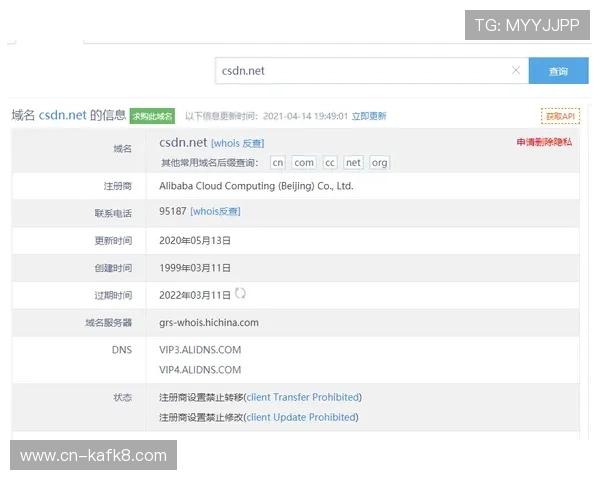Image resolution: width=600 pixels, height=480 pixels.
Task: Click the 立即更新 link
Action: tap(369, 116)
